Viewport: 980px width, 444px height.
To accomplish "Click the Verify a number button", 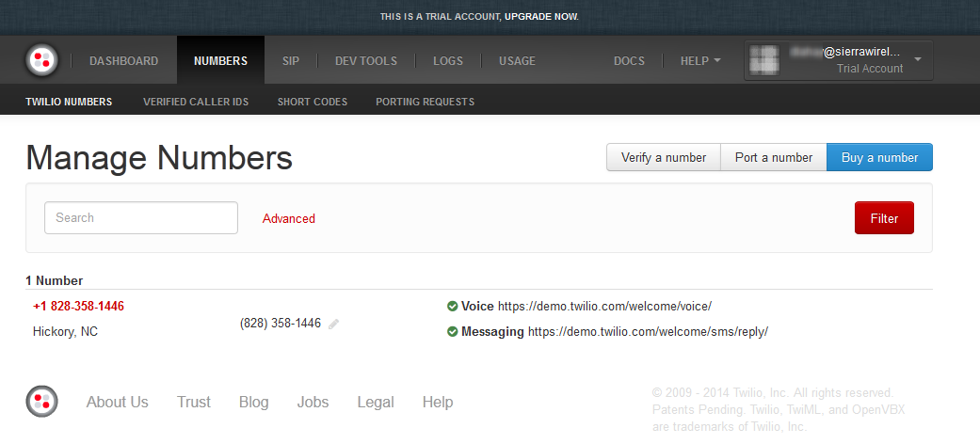I will pyautogui.click(x=663, y=158).
